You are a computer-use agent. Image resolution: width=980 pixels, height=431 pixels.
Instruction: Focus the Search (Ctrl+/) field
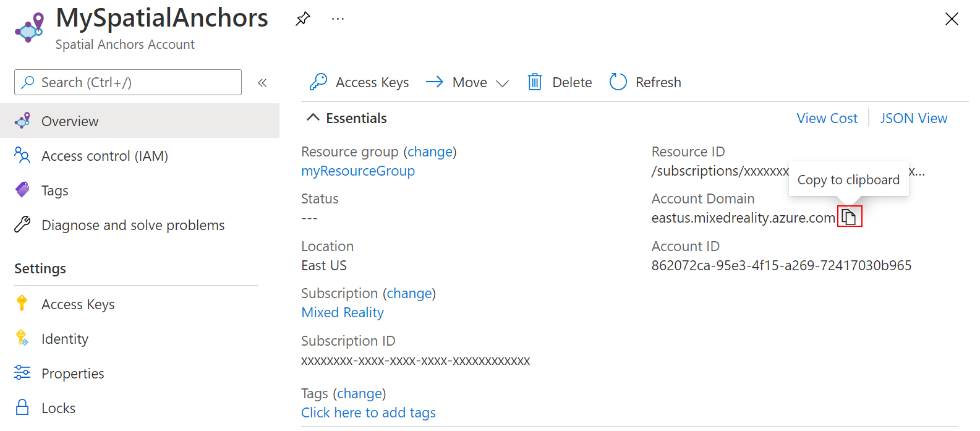pyautogui.click(x=128, y=82)
